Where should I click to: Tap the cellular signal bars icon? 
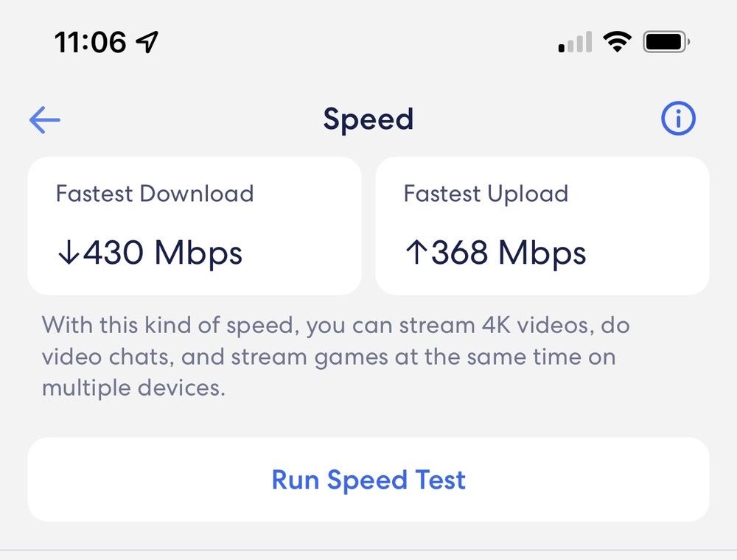click(575, 43)
